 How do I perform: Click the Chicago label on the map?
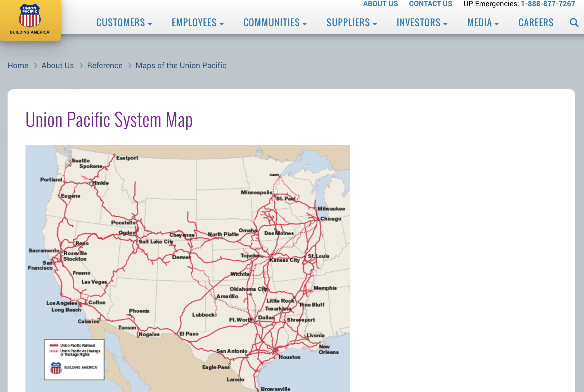coord(331,219)
